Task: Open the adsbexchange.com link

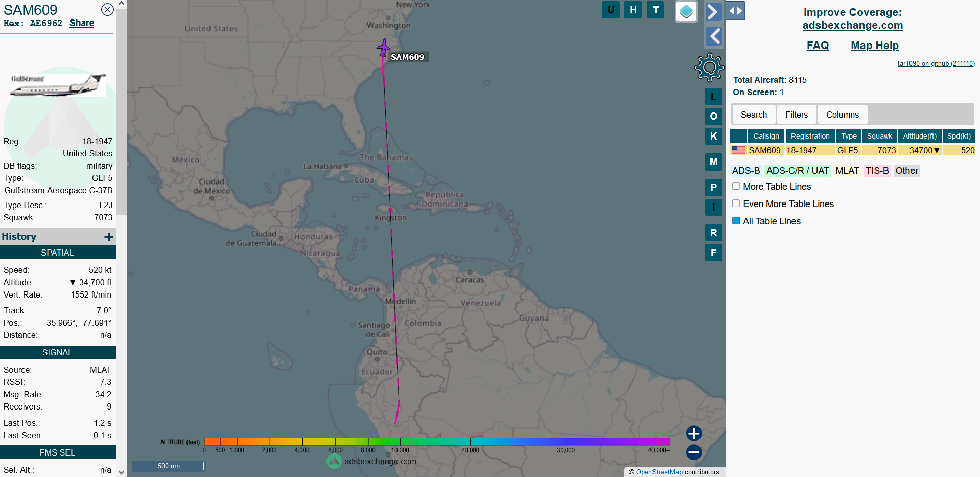Action: (853, 25)
